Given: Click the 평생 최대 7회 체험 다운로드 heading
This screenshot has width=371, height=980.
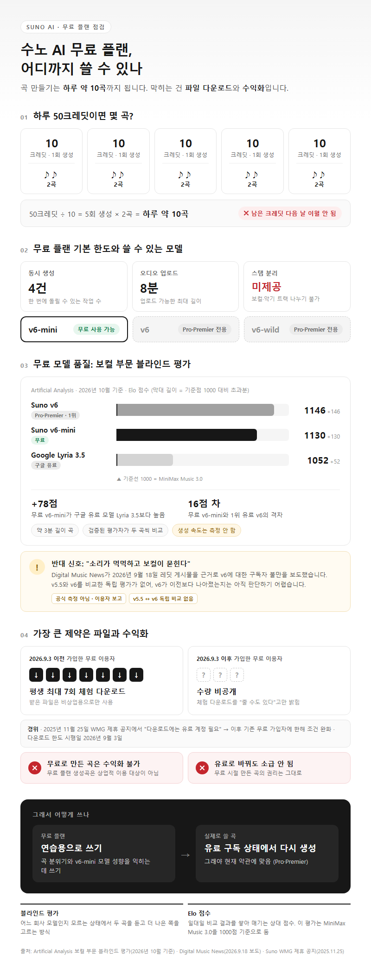Looking at the screenshot, I should coord(77,691).
